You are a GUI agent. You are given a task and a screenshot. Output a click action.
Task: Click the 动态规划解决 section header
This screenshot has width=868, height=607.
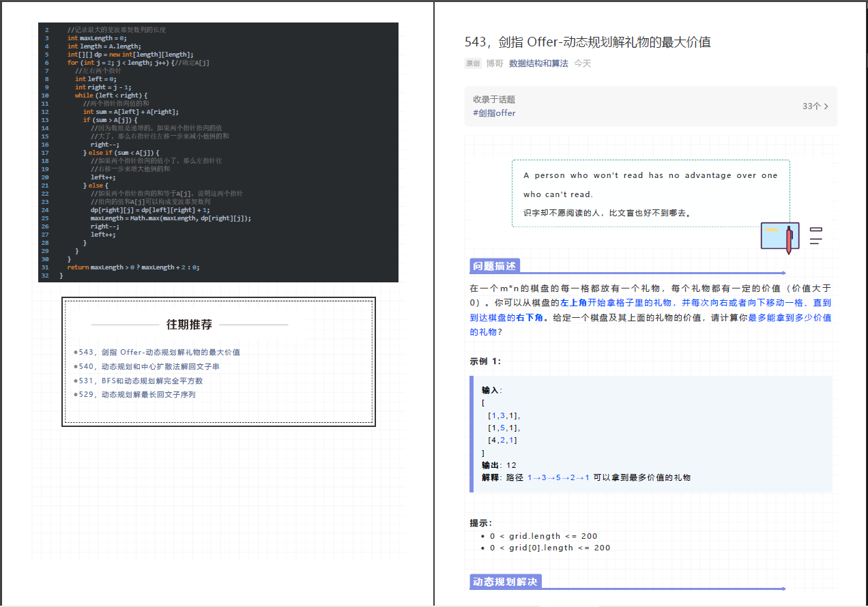click(x=506, y=582)
